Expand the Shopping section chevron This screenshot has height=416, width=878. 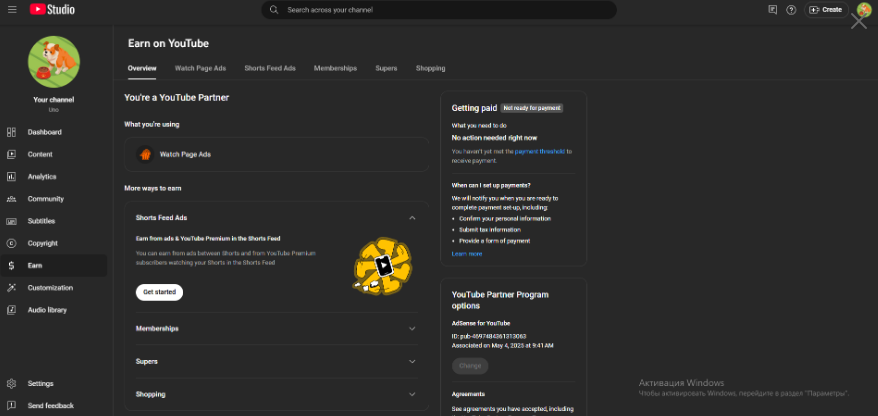(412, 394)
